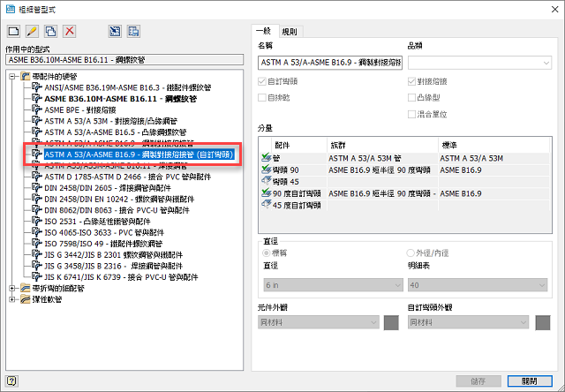Click the 關閉 close button

[530, 381]
